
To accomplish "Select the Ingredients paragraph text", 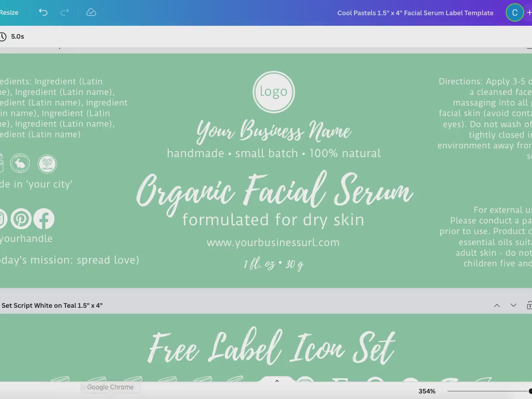I will pyautogui.click(x=64, y=108).
